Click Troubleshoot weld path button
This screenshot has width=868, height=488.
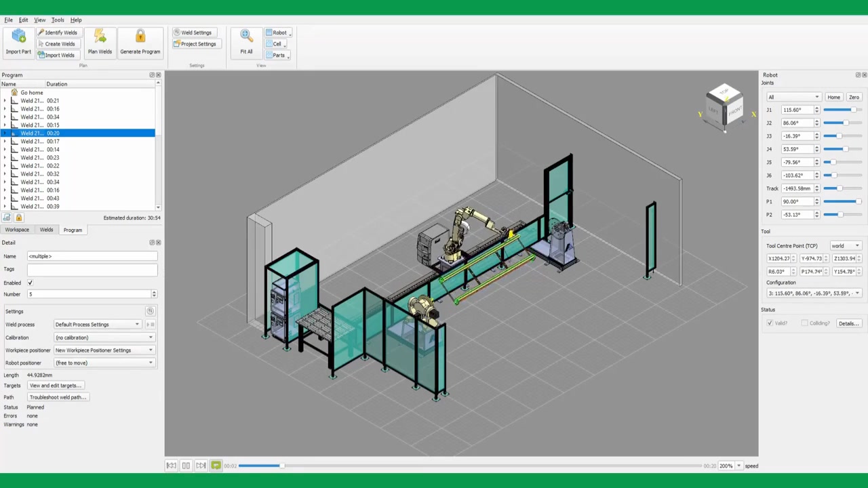point(58,397)
